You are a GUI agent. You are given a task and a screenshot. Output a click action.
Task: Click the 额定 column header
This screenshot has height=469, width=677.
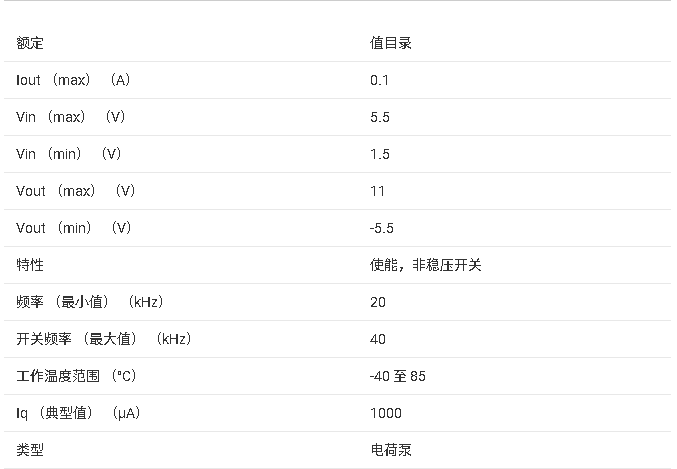click(x=30, y=43)
